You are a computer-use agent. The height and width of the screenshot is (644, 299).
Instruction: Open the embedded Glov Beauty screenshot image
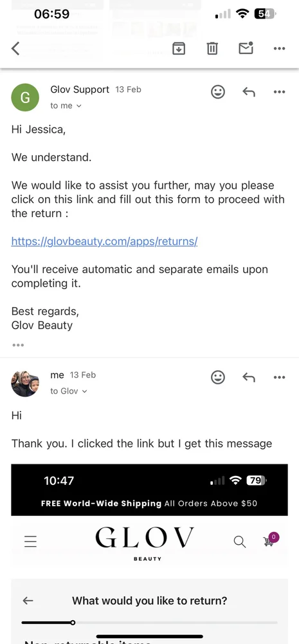(x=149, y=554)
